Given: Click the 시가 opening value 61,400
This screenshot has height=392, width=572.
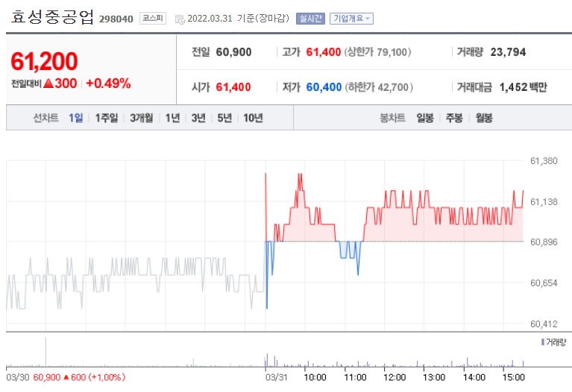Looking at the screenshot, I should 233,87.
